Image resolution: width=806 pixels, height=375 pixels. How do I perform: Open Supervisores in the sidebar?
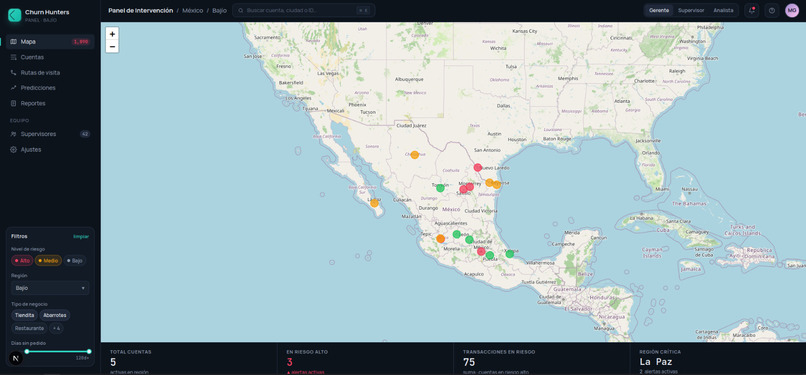coord(50,134)
